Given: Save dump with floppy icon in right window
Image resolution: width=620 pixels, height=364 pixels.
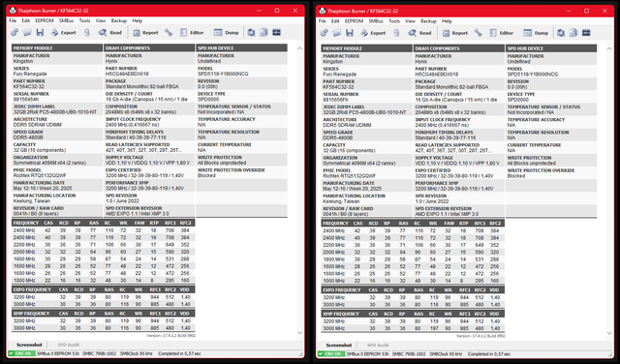Looking at the screenshot, I should (349, 33).
